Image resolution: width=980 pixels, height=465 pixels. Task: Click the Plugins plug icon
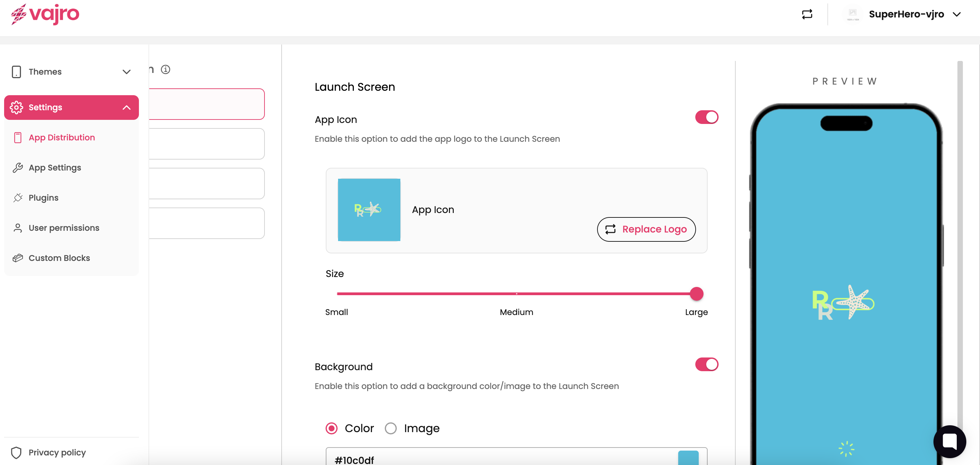pos(17,198)
